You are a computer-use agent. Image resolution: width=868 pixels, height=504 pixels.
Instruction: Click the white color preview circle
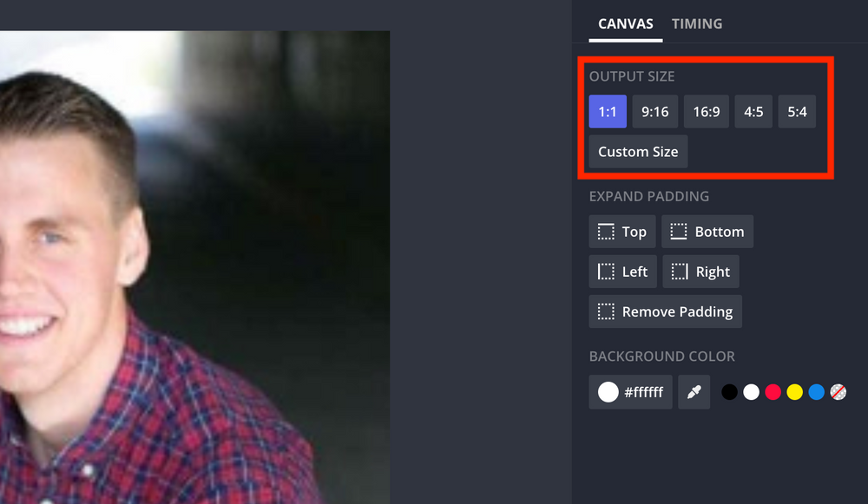point(608,391)
